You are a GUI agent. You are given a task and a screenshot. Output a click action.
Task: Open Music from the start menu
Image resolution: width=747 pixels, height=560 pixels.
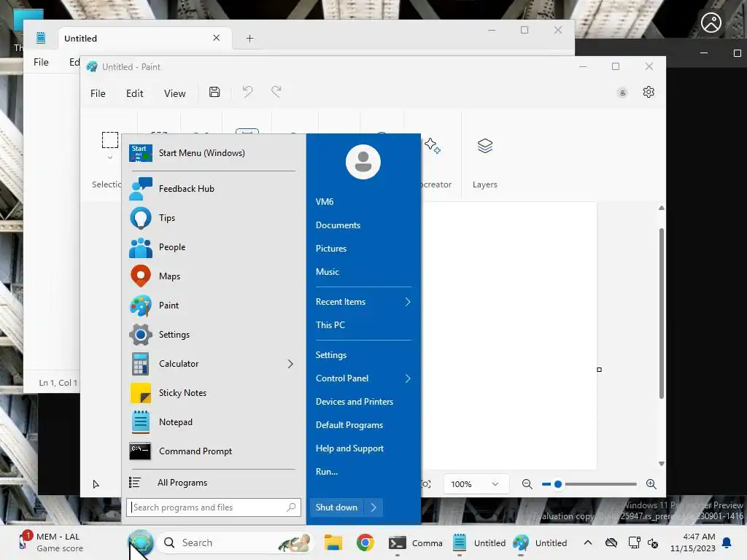[328, 272]
